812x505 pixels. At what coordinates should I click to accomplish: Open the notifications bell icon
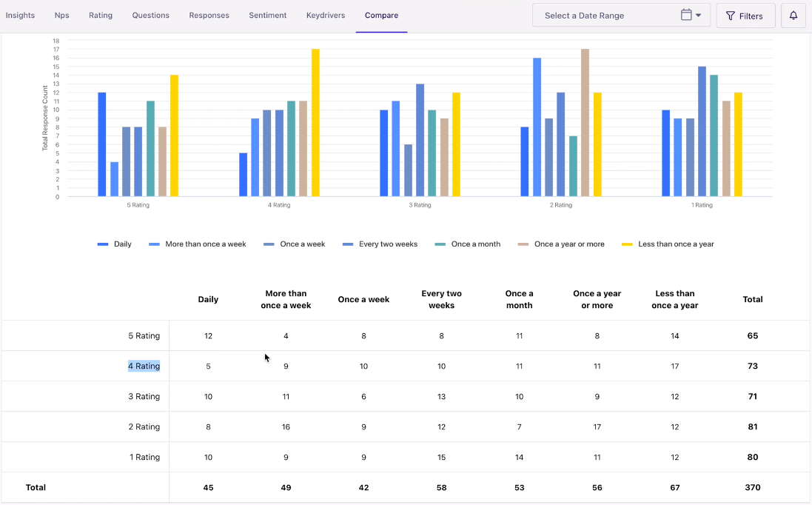pyautogui.click(x=793, y=16)
